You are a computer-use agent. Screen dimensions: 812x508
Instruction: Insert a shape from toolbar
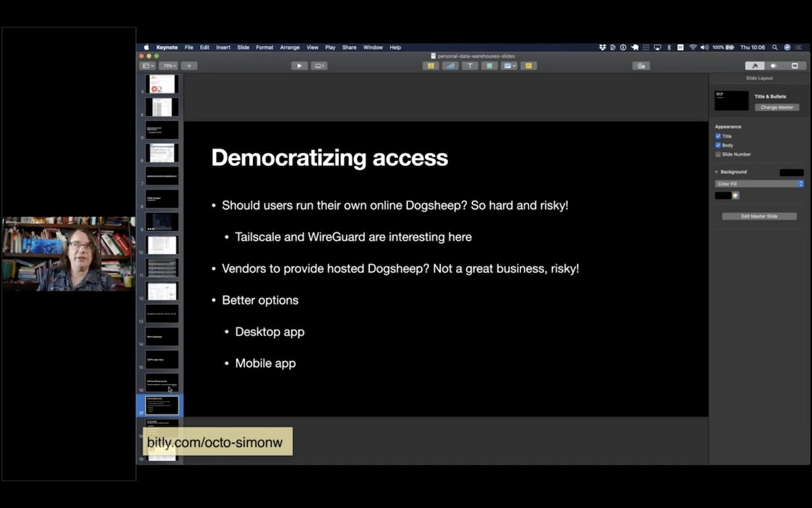coord(489,66)
